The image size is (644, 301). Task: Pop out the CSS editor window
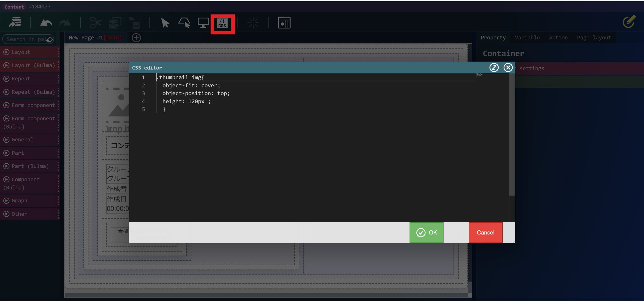pyautogui.click(x=494, y=67)
